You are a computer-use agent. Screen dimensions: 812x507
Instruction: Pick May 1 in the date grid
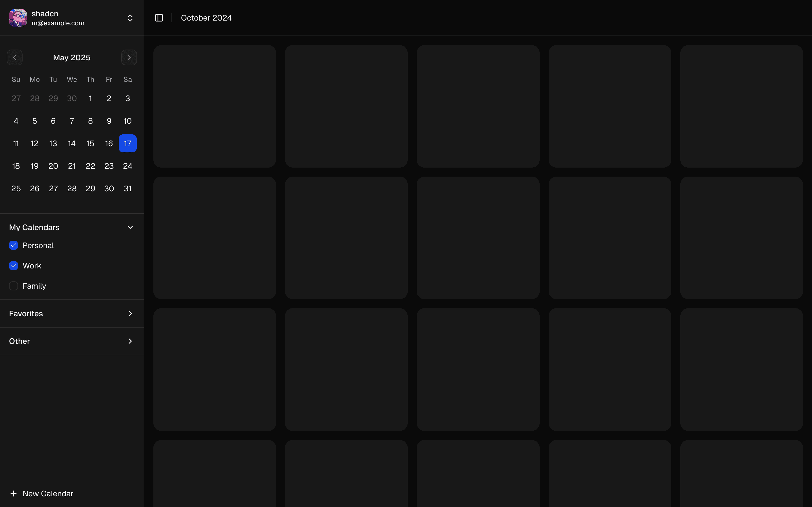(x=90, y=99)
